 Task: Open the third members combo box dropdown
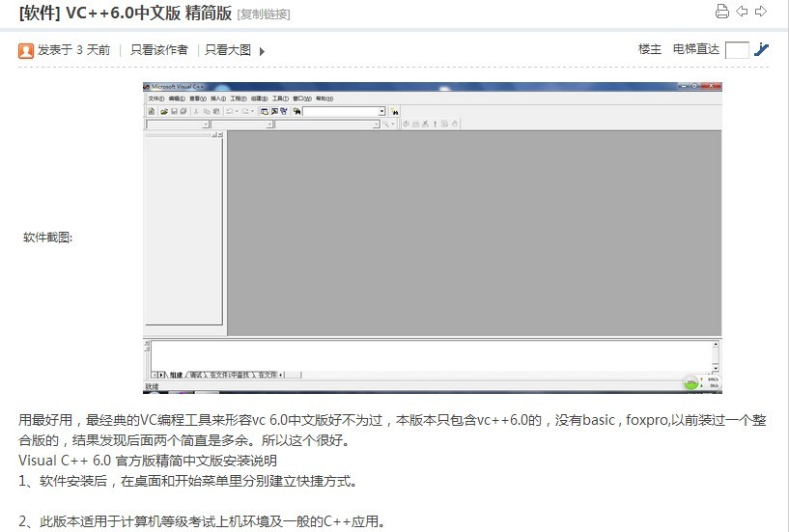(376, 124)
